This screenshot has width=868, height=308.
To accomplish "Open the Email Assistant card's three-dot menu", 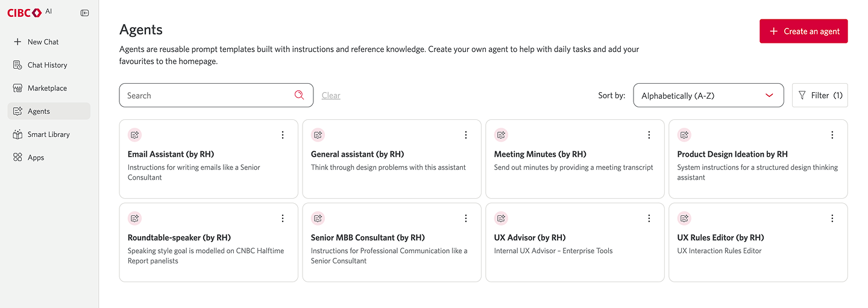I will [283, 135].
